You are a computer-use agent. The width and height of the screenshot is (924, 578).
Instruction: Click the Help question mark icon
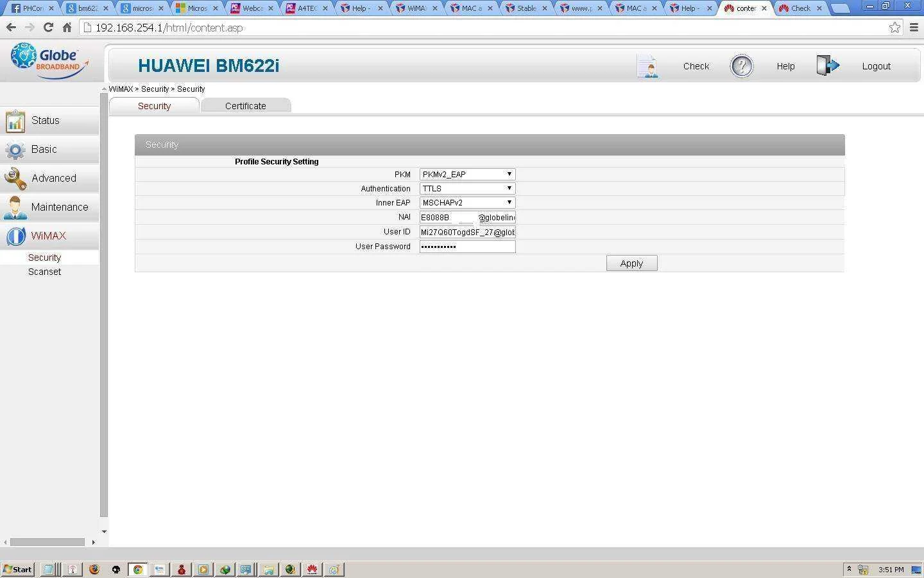click(x=741, y=66)
